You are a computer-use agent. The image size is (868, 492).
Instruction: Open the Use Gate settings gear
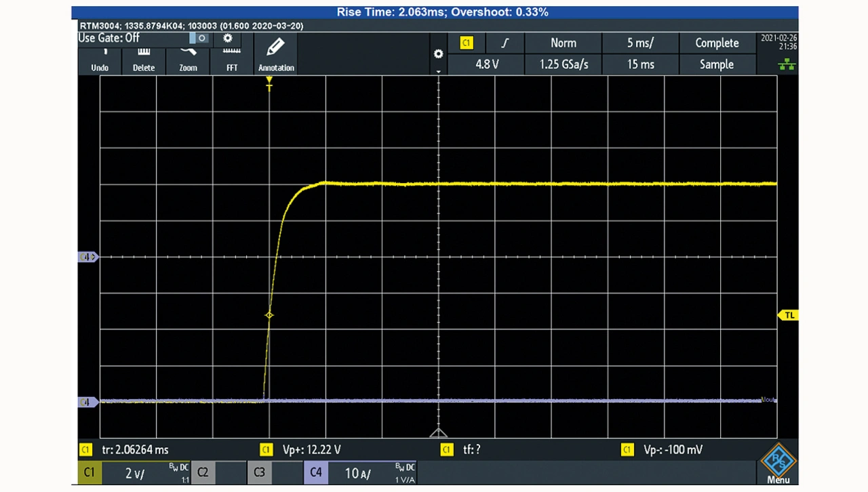[x=228, y=39]
